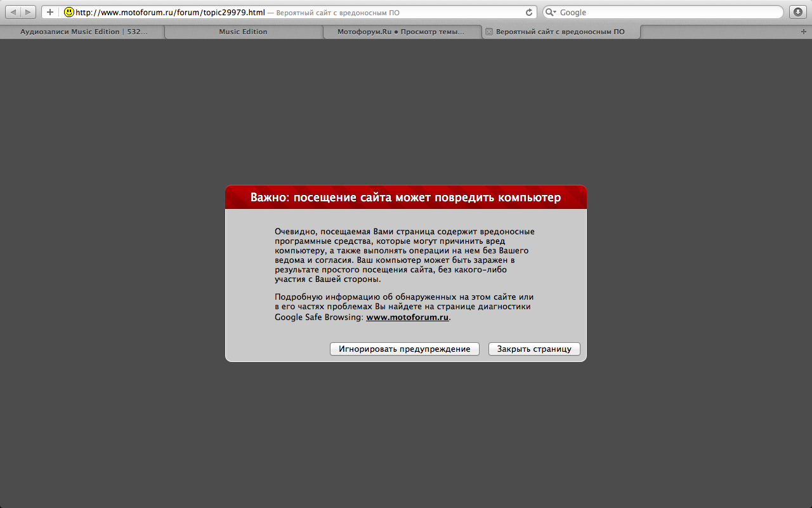The height and width of the screenshot is (508, 812).
Task: Show downloads with the arrow button
Action: coord(798,12)
